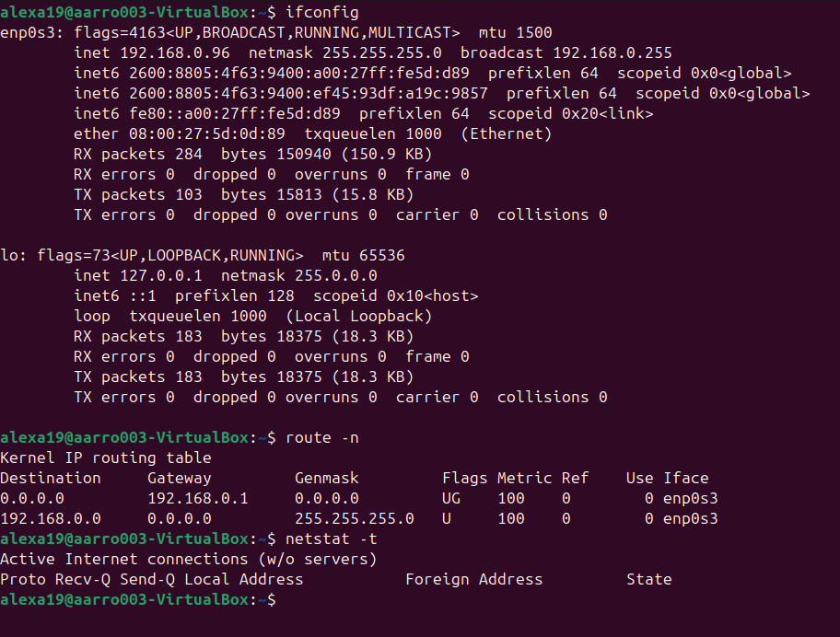
Task: Click the route -n command text
Action: click(322, 437)
